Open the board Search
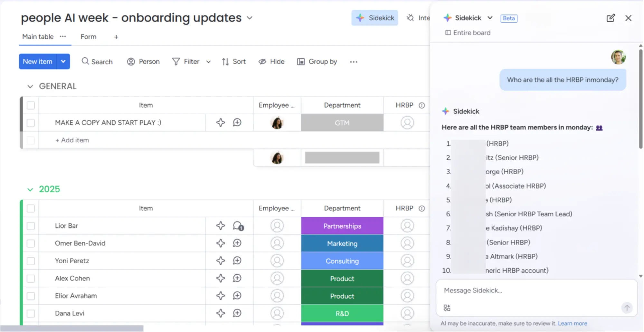 (x=97, y=62)
